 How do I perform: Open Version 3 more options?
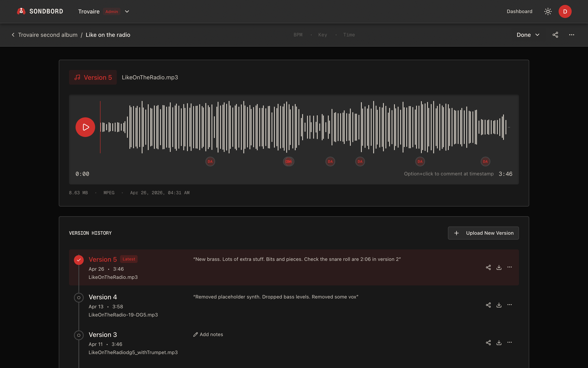pyautogui.click(x=510, y=343)
